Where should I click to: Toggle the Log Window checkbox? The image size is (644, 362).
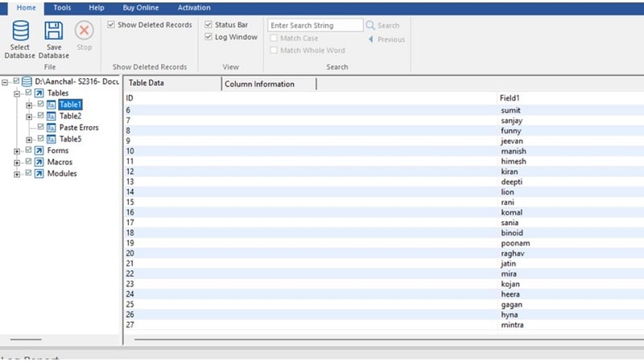[208, 37]
